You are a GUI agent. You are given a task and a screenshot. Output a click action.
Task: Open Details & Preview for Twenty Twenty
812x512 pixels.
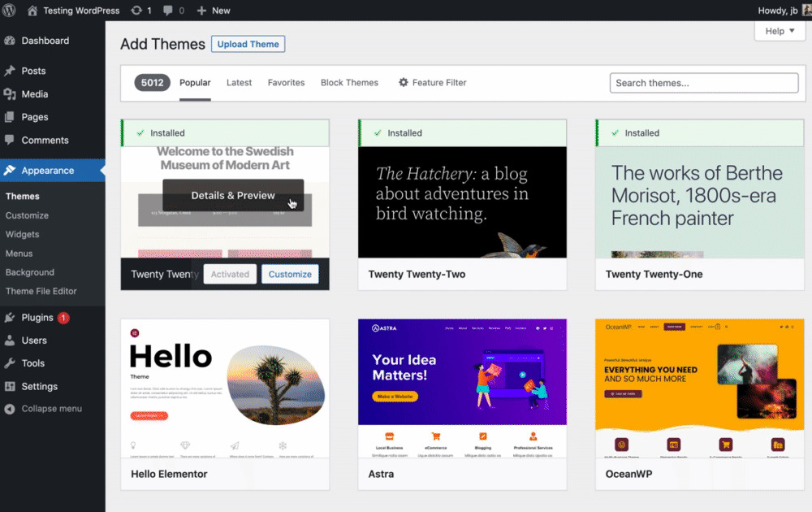pyautogui.click(x=233, y=195)
